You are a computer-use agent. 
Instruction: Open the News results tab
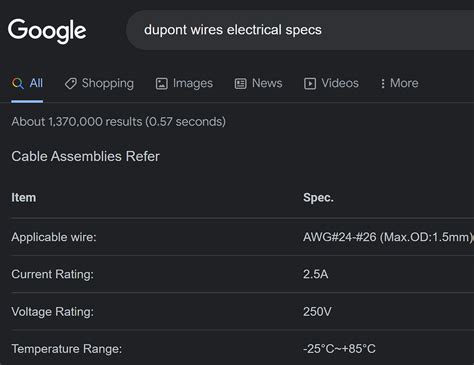coord(258,83)
